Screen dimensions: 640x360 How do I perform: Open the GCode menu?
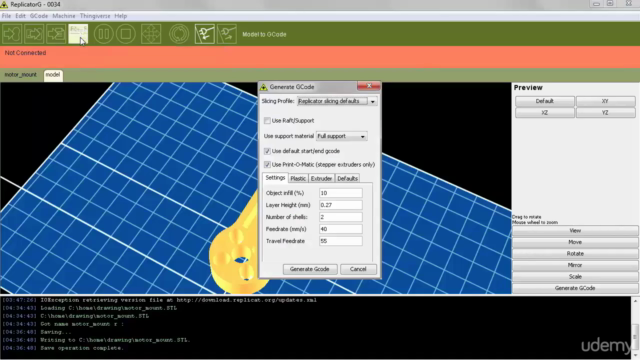[39, 16]
